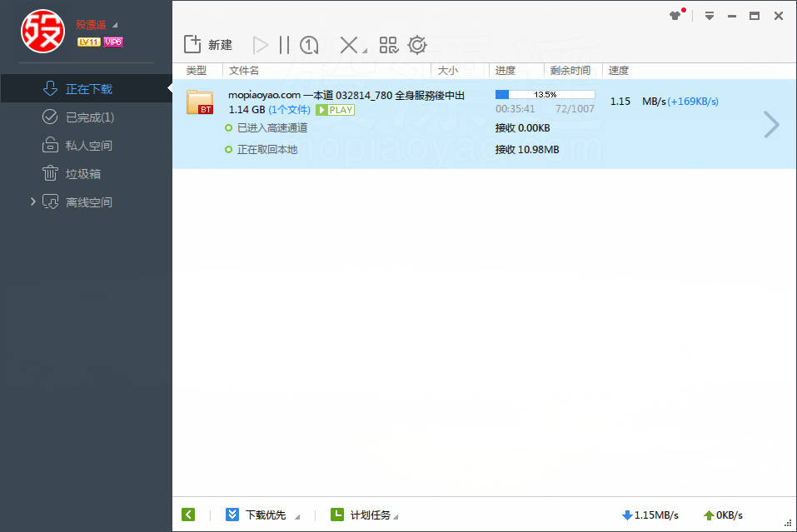Sort by 速度 column header
This screenshot has height=532, width=797.
619,71
